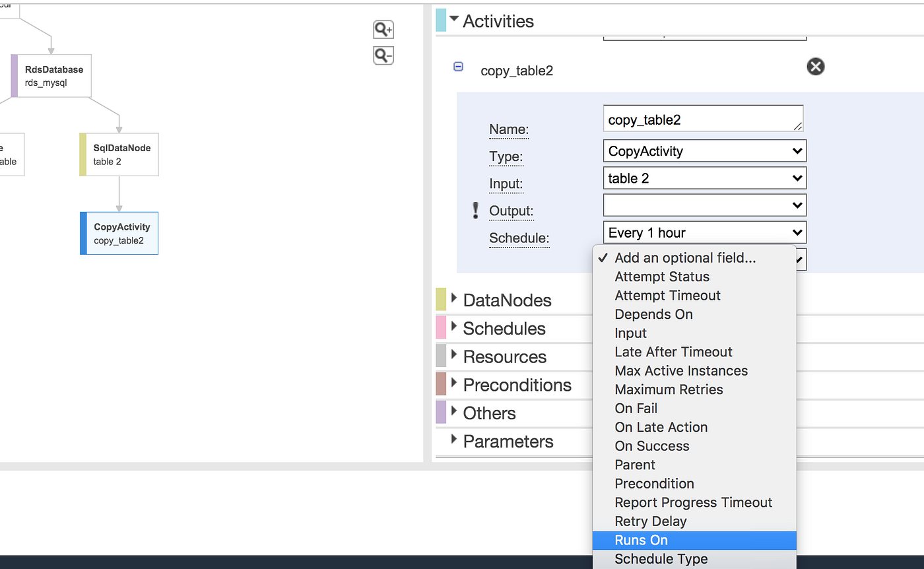Click the teal Activities panel icon
Viewport: 924px width, 569px height.
tap(440, 20)
